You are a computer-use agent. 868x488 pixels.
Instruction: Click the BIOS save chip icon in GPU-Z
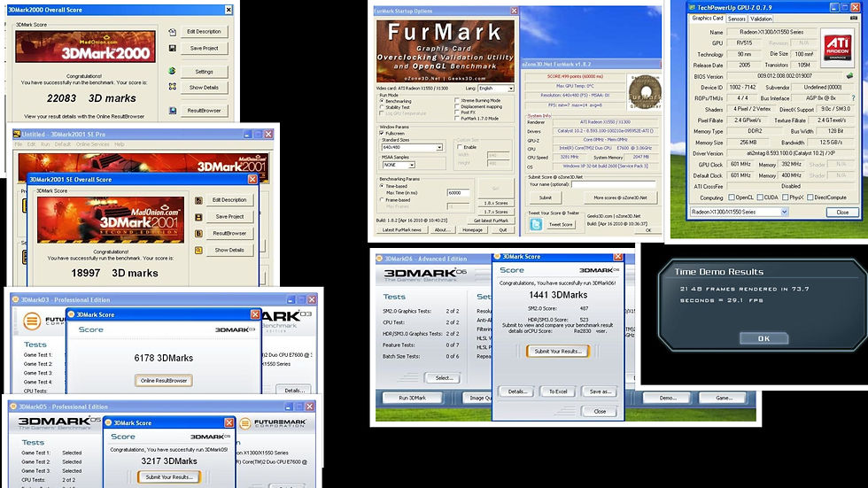849,76
